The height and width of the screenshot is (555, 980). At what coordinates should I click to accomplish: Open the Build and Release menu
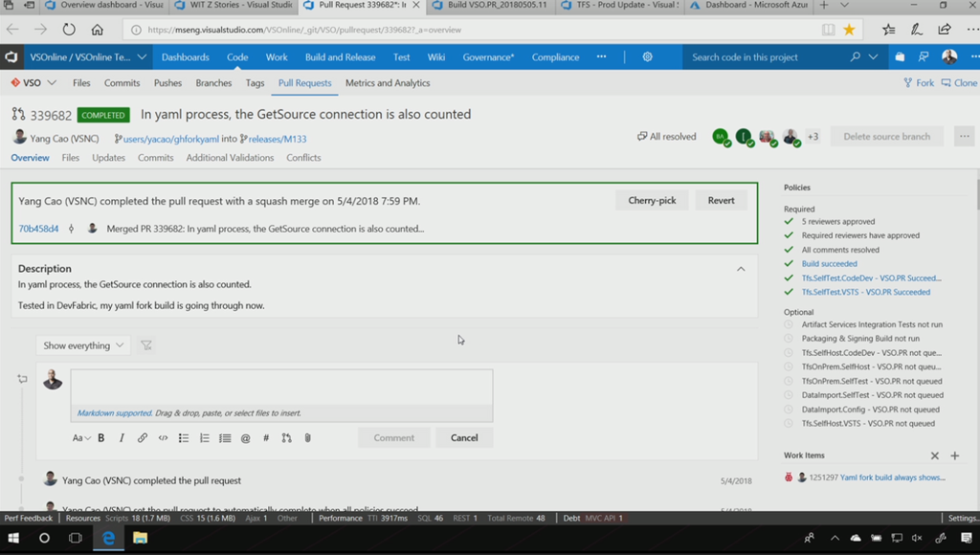340,56
